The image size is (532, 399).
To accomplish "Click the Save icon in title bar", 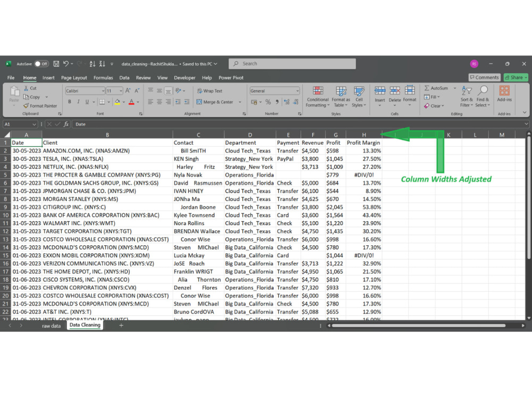I will [x=56, y=64].
